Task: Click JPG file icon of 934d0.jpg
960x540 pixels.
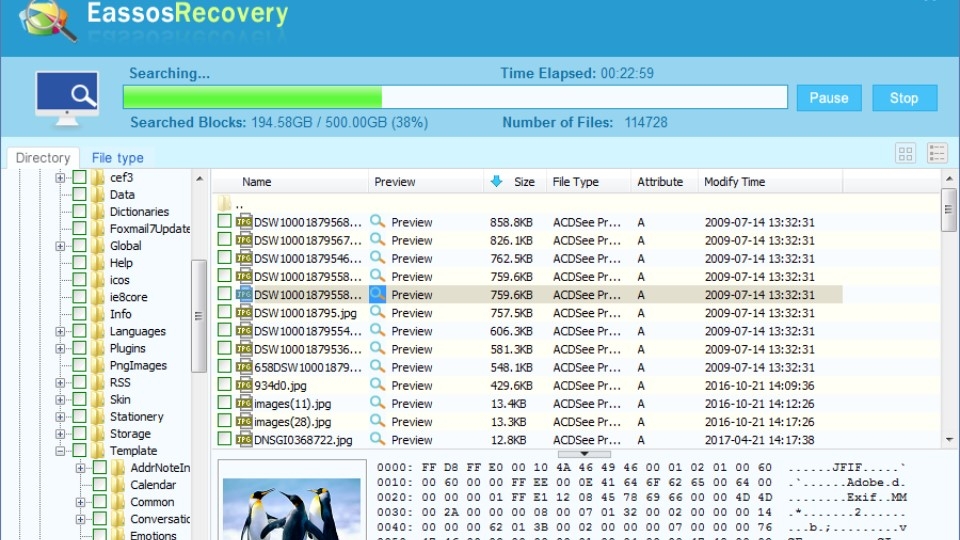Action: click(244, 385)
